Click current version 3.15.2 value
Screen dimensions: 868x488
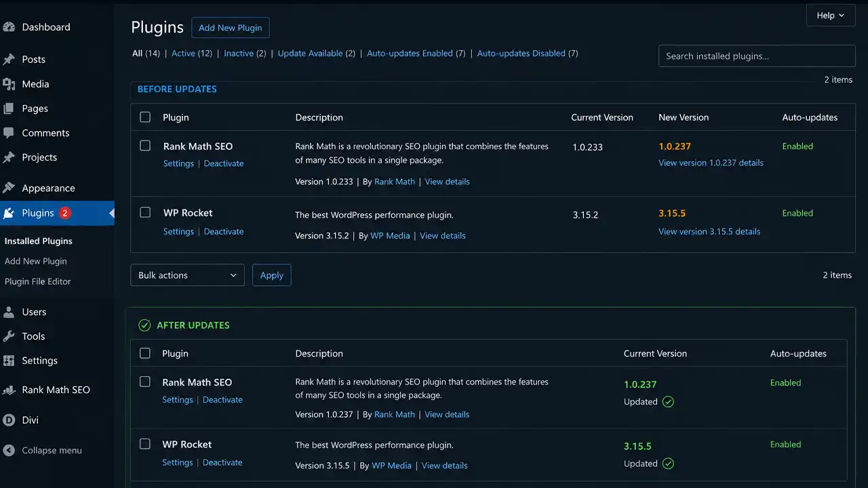585,215
